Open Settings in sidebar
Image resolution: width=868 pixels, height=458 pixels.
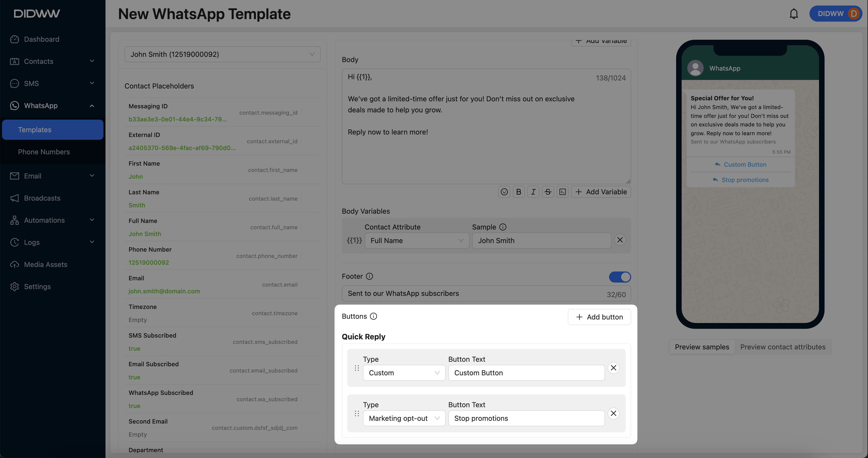(52, 286)
